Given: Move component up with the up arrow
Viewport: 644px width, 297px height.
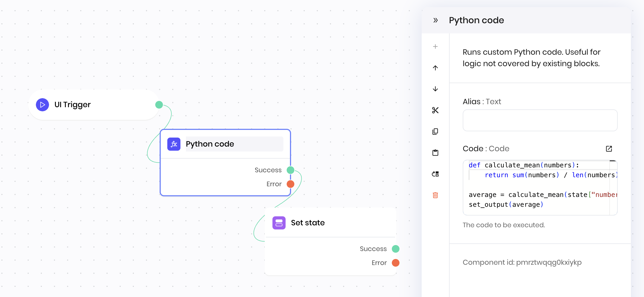Looking at the screenshot, I should click(x=435, y=68).
